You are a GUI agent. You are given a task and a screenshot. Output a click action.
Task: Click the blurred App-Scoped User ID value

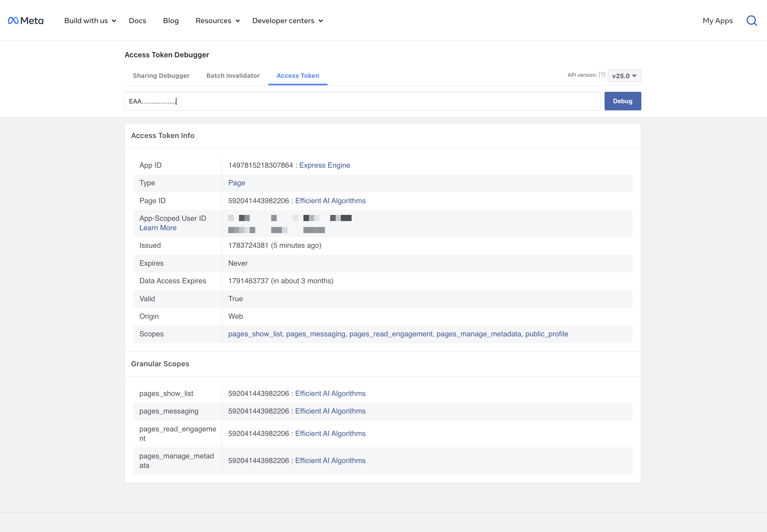(x=290, y=224)
